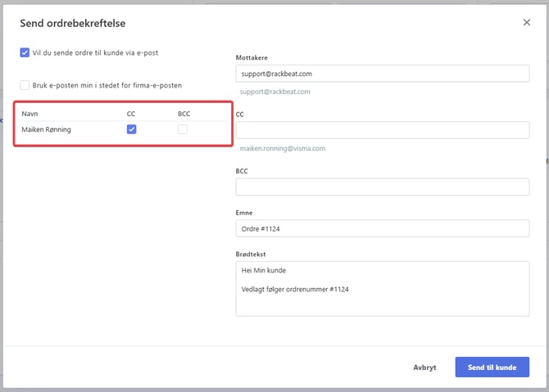Tick the BCC checkbox for Maiken Rønning

[x=183, y=129]
